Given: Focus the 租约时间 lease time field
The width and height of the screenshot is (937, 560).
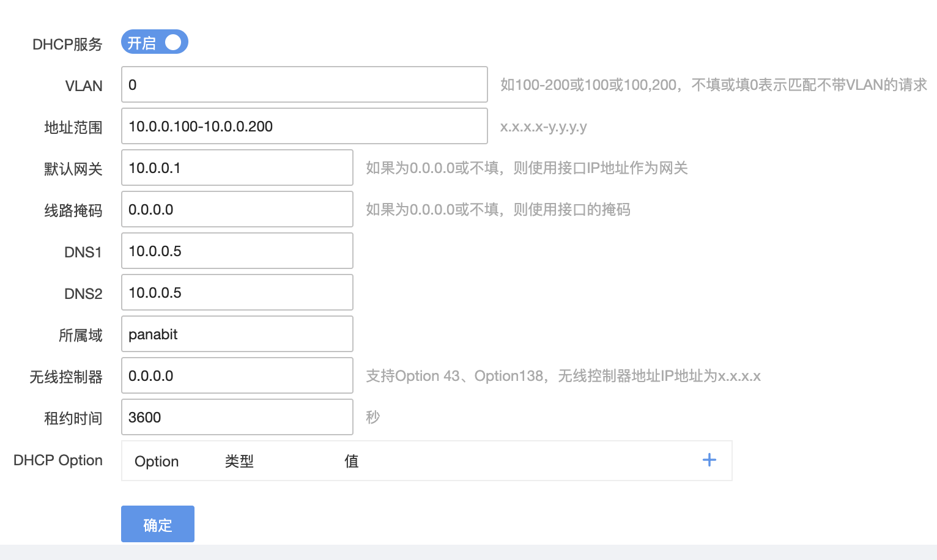Looking at the screenshot, I should 237,418.
